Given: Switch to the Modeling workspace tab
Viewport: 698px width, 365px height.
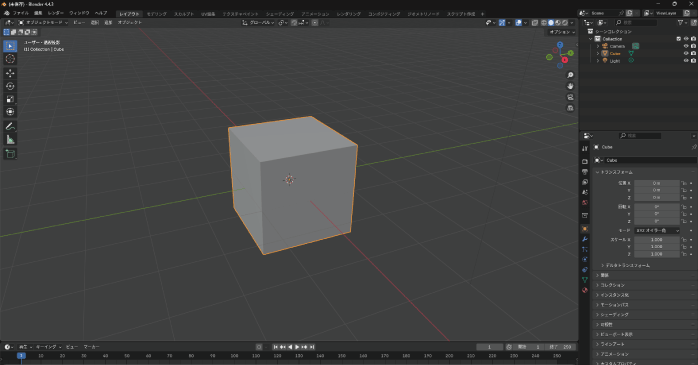Looking at the screenshot, I should tap(157, 14).
